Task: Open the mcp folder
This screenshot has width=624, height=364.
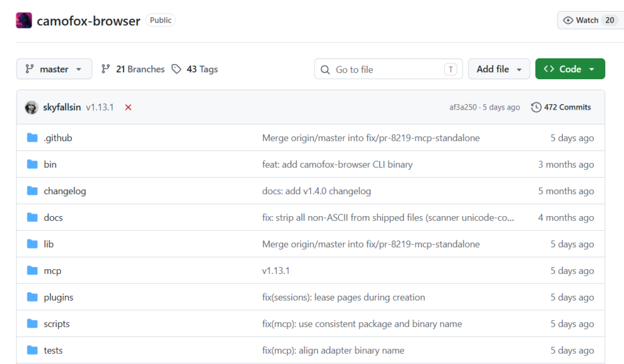Action: pyautogui.click(x=52, y=271)
